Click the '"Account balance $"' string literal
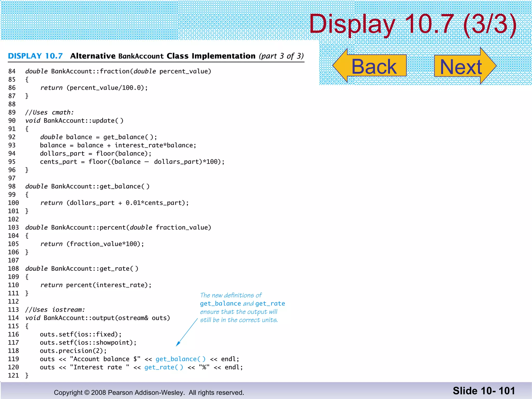This screenshot has height=399, width=532. click(105, 359)
